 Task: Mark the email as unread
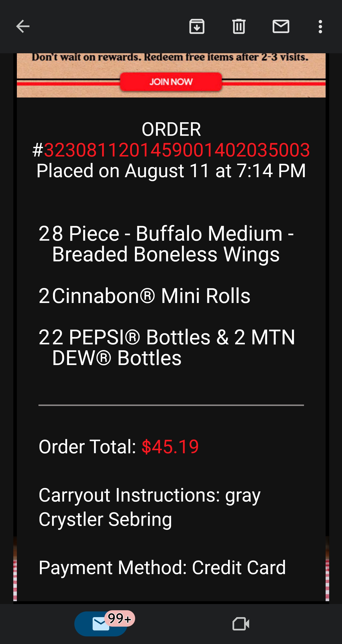click(x=281, y=26)
